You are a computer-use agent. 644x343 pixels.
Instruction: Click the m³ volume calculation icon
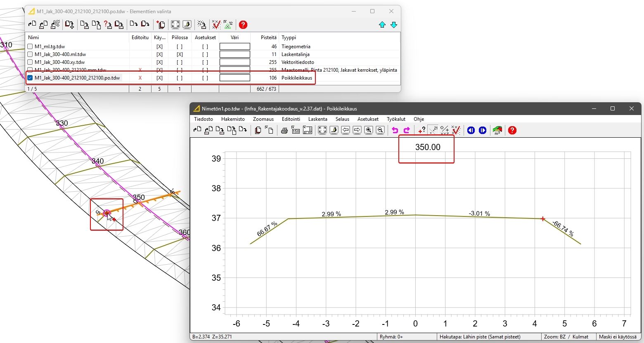pyautogui.click(x=497, y=130)
